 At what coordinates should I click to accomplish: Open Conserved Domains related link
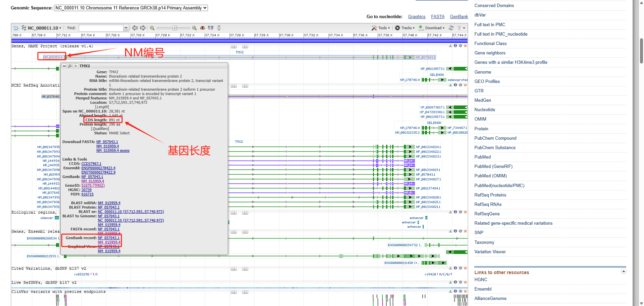pos(494,5)
